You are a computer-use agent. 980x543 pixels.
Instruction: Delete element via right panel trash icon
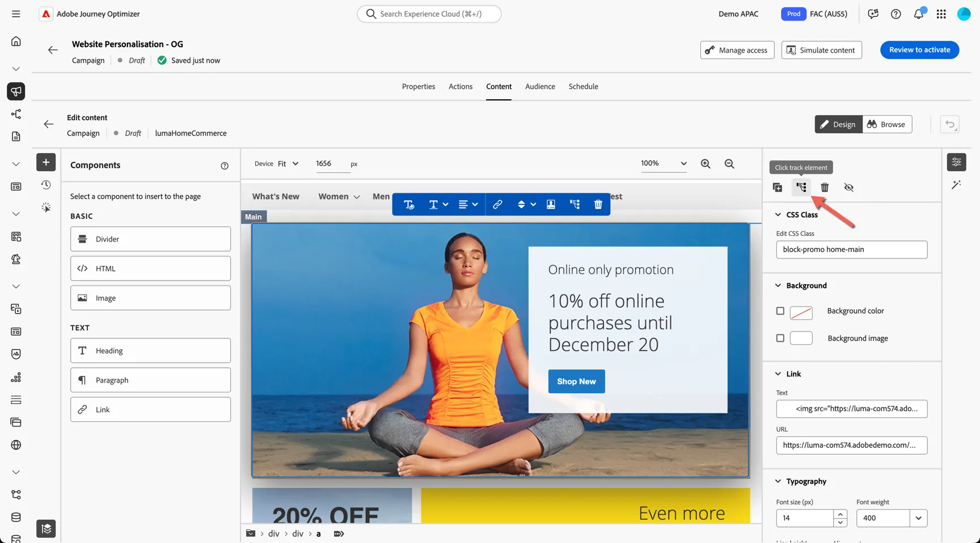[x=825, y=187]
